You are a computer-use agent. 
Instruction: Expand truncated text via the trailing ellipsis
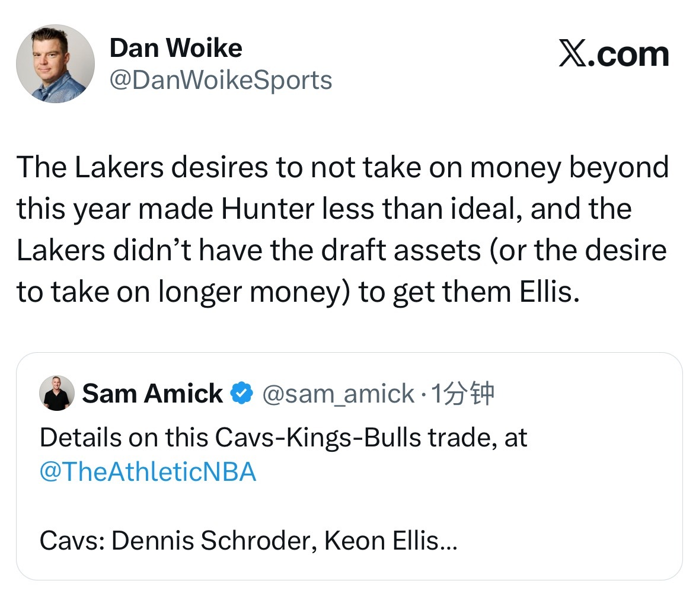coord(448,541)
